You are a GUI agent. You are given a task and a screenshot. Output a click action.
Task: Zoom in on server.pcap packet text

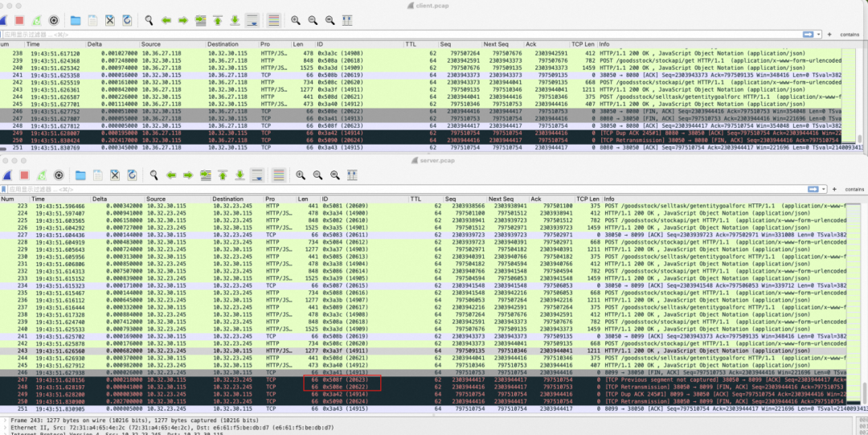point(301,175)
